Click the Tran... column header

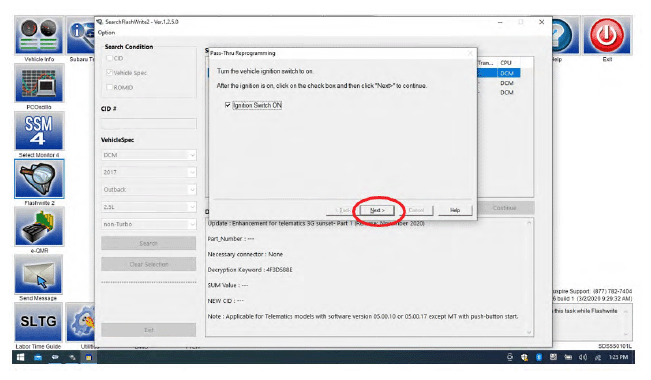(486, 63)
